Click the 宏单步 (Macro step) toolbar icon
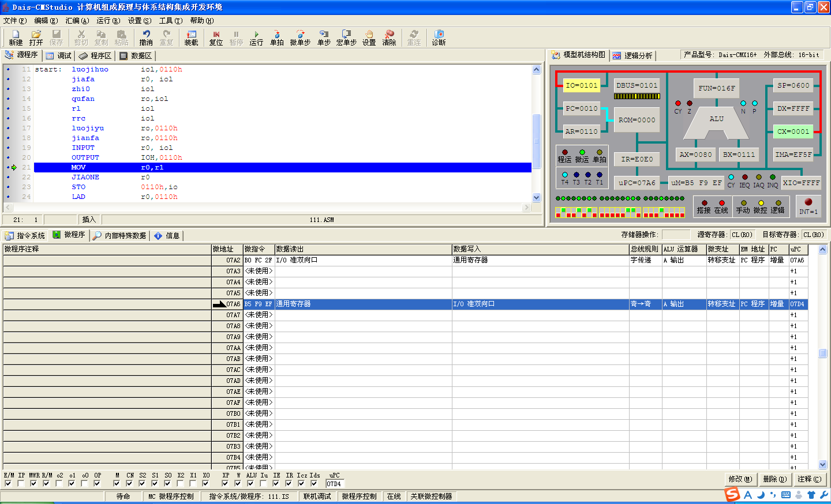This screenshot has width=831, height=504. point(346,37)
